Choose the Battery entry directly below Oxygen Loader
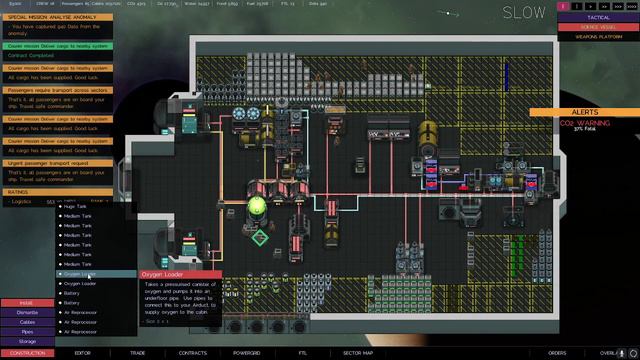Screen dimensions: 640x360 click(x=96, y=293)
